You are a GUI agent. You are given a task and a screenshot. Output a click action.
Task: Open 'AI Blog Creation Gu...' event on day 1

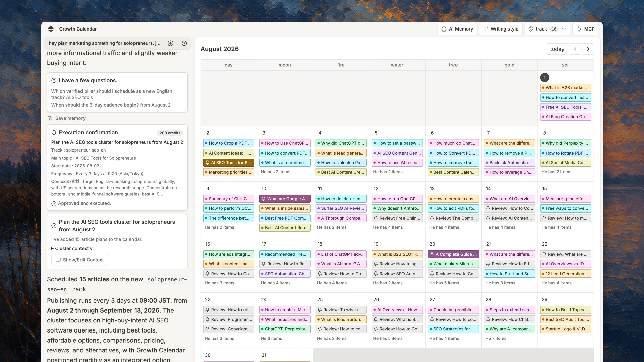566,117
